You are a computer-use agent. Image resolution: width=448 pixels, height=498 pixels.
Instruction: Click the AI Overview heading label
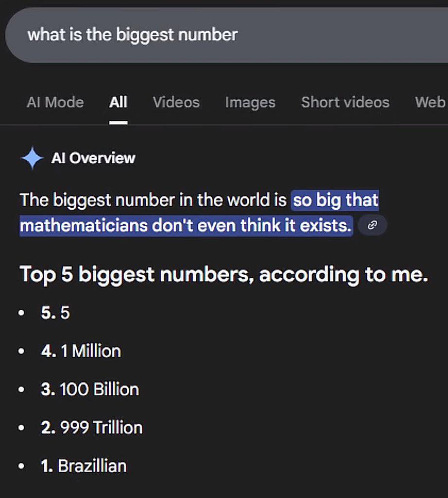(x=93, y=158)
